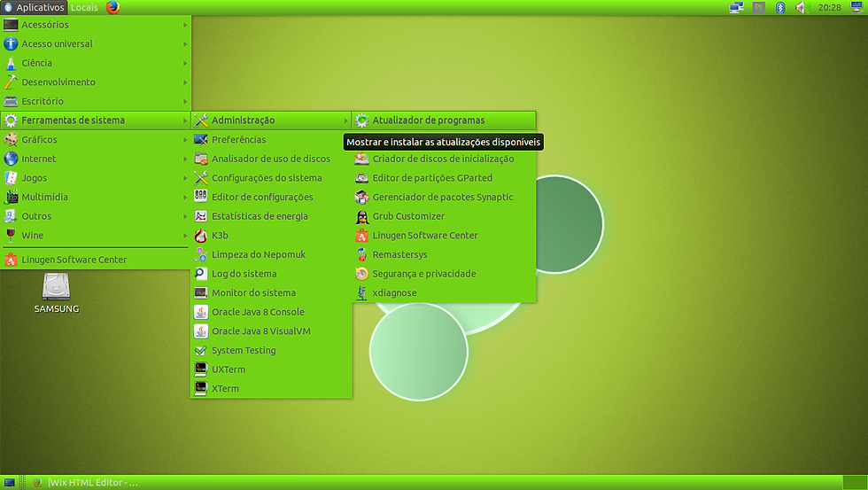Click the Editor de partições GParted icon
The image size is (868, 490).
coord(362,178)
